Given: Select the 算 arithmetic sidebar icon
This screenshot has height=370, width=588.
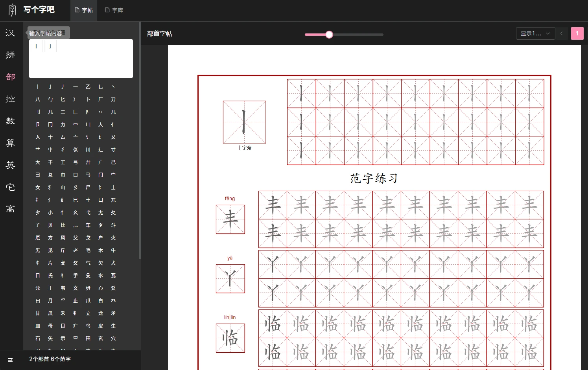Looking at the screenshot, I should (x=11, y=143).
